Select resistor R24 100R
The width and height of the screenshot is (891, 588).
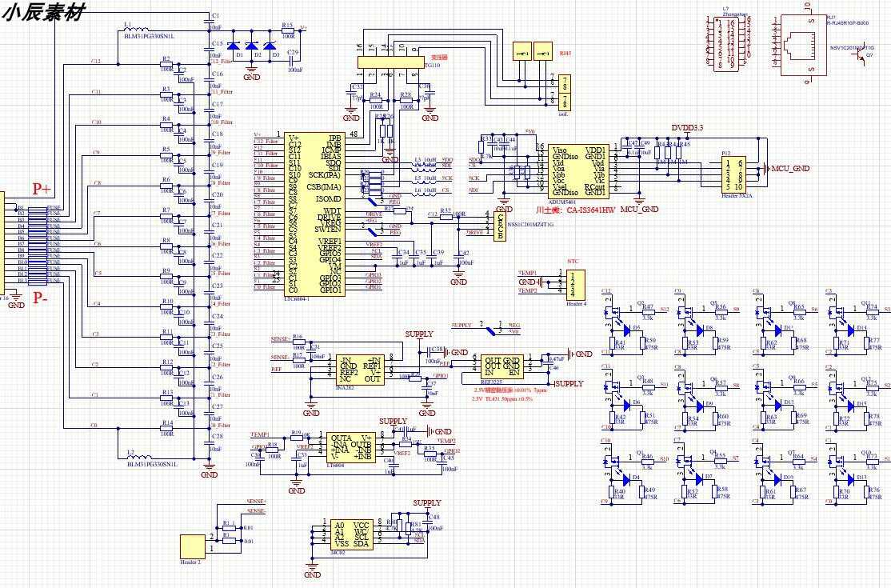coord(376,101)
